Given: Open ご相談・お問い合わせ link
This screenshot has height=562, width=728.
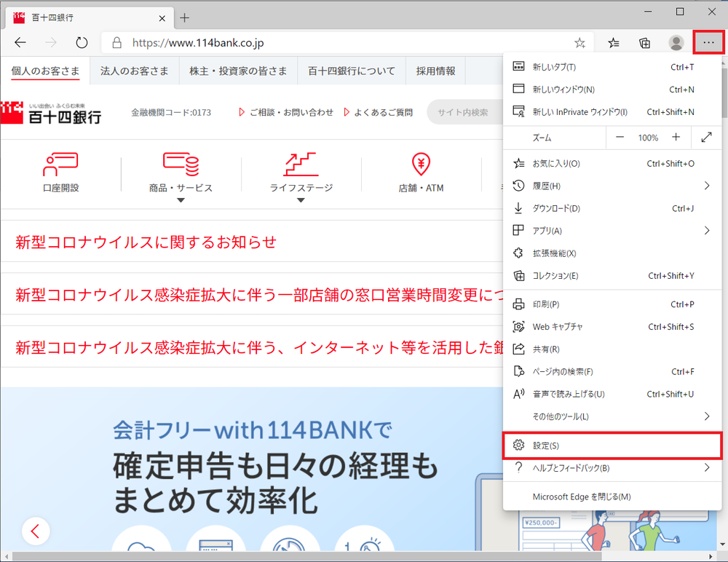Looking at the screenshot, I should (x=286, y=112).
